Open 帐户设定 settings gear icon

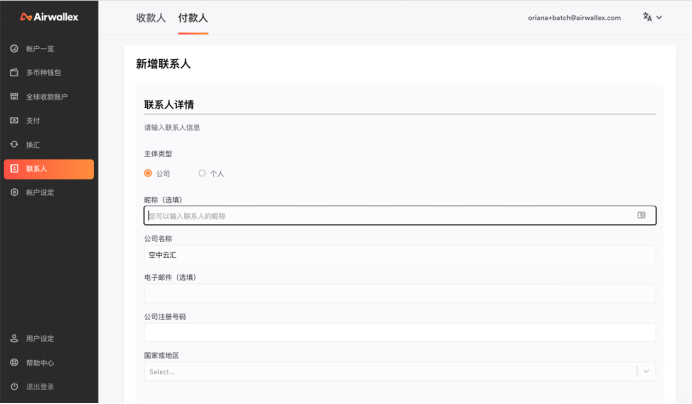click(x=14, y=193)
